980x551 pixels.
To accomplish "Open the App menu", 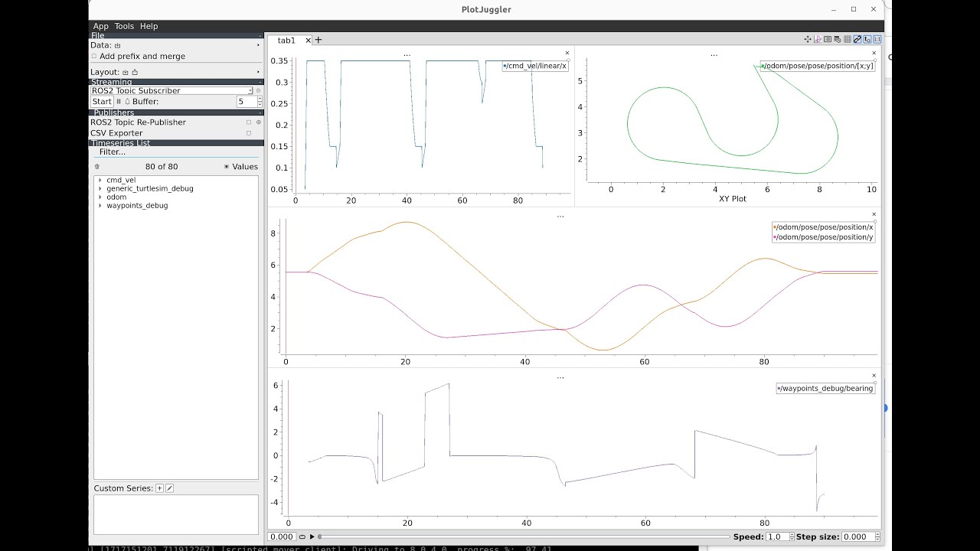I will pyautogui.click(x=100, y=26).
